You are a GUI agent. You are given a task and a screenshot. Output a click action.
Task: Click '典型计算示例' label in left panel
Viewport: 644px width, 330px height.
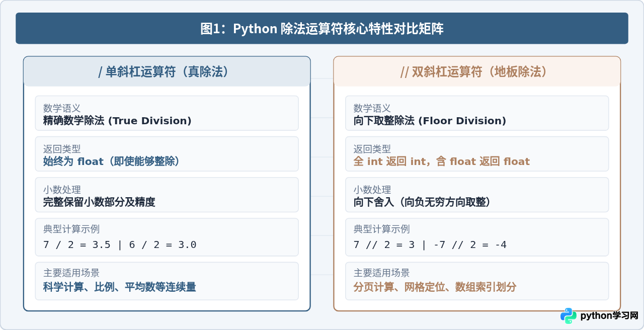coord(71,229)
